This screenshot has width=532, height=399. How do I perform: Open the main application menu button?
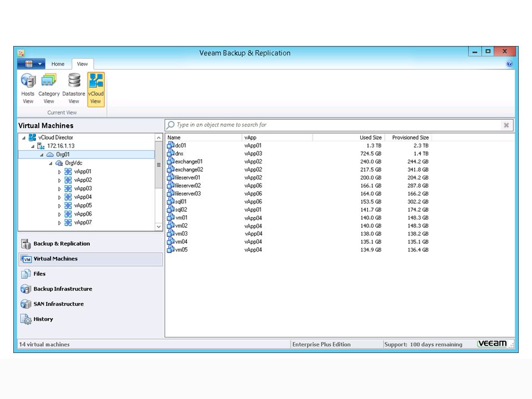(x=31, y=64)
